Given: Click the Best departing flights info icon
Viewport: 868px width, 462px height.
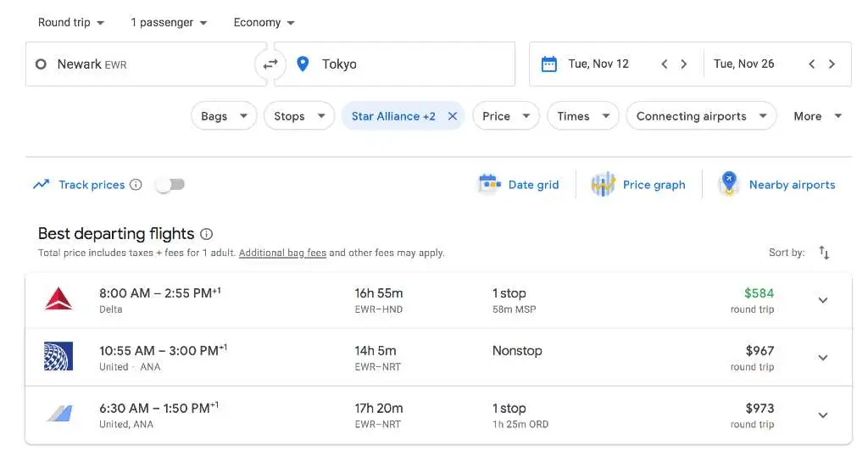Looking at the screenshot, I should (x=207, y=234).
